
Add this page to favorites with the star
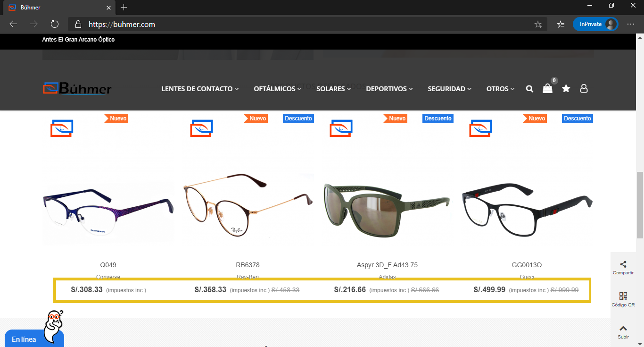pos(538,24)
